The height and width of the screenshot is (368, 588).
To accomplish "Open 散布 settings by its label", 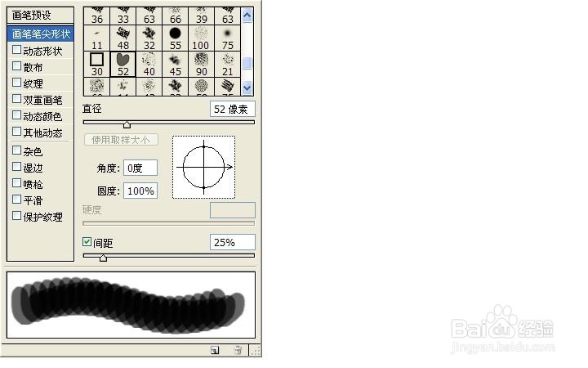I will pos(33,68).
